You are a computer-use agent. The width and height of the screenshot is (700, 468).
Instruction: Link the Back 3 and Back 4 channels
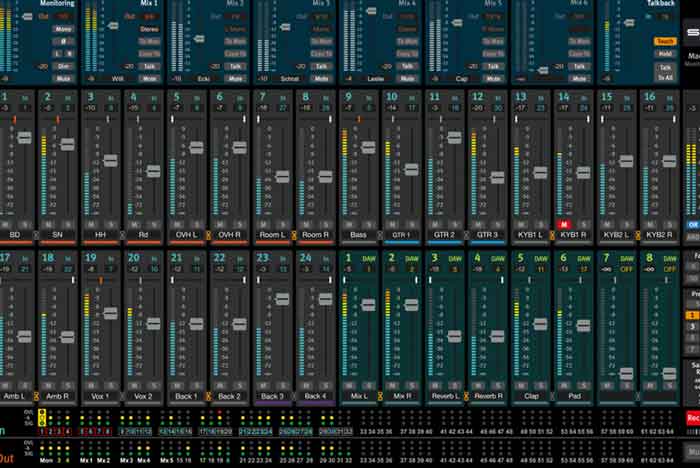pyautogui.click(x=294, y=396)
